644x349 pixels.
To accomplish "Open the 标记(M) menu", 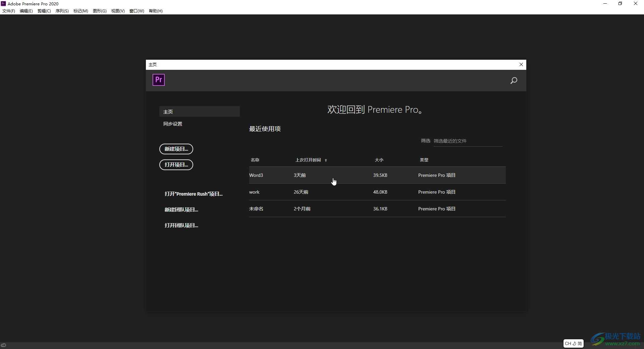I will click(81, 11).
